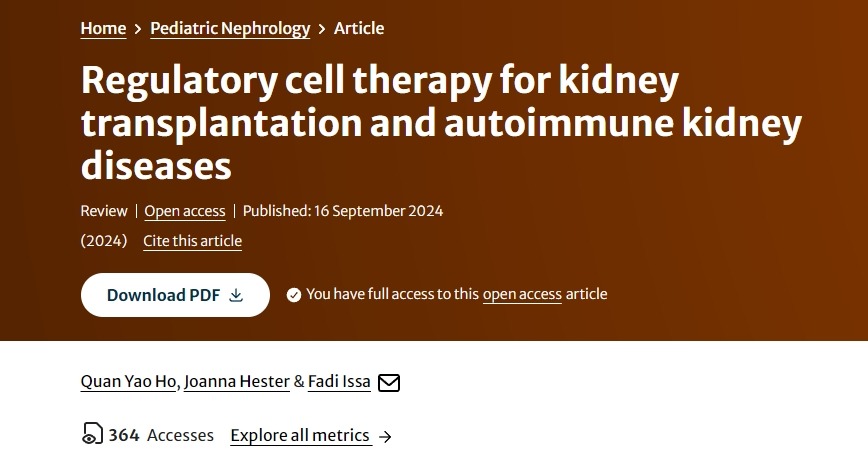Click the chevron right after Home
This screenshot has width=868, height=458.
138,29
